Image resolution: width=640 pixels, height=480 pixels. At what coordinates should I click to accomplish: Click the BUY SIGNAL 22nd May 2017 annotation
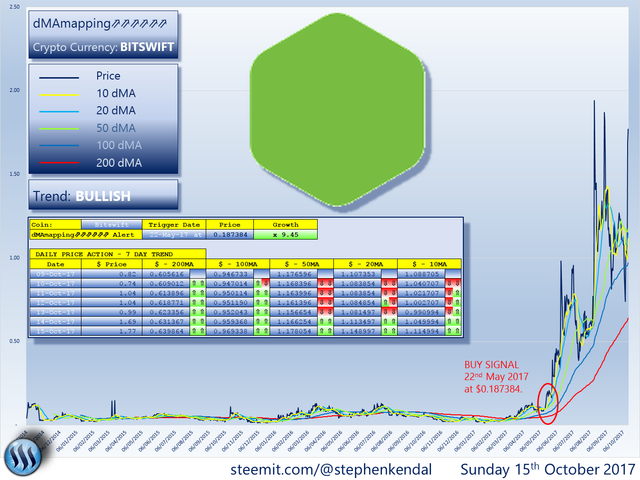click(x=496, y=377)
